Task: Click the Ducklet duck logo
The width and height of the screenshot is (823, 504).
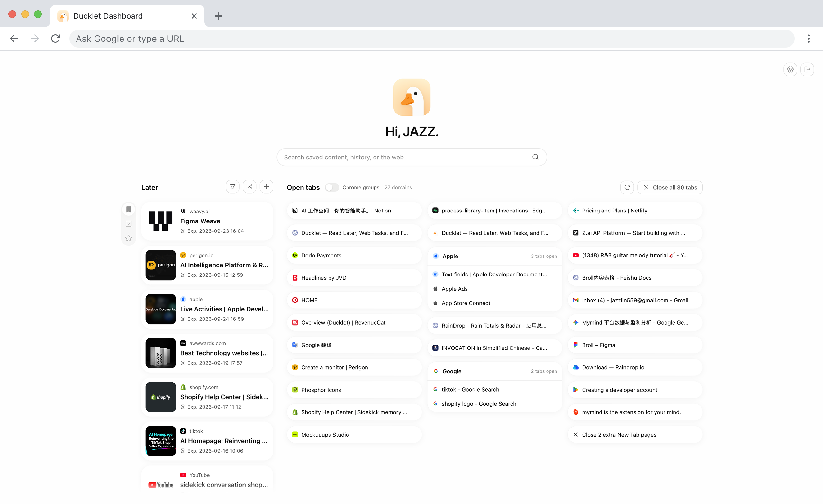Action: coord(411,97)
